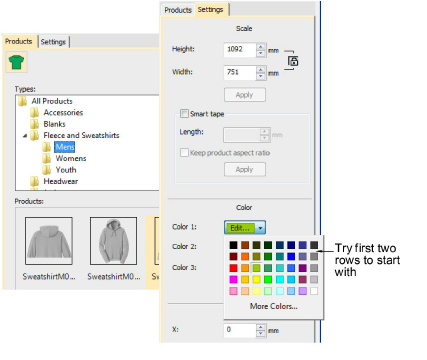Select Accessories in Types tree
This screenshot has width=427, height=360.
click(63, 113)
